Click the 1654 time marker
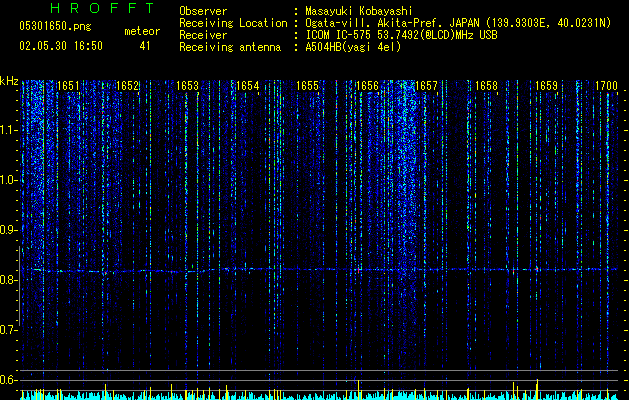 pyautogui.click(x=248, y=86)
